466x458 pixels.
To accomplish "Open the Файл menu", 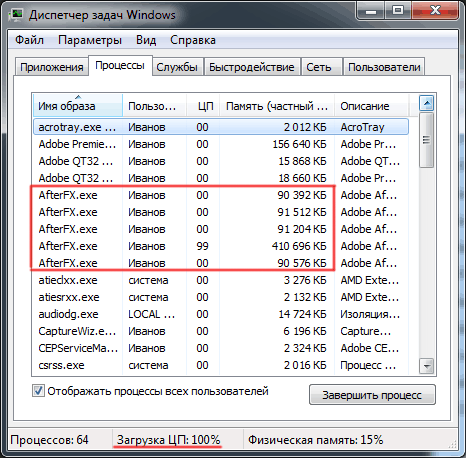I will point(29,40).
